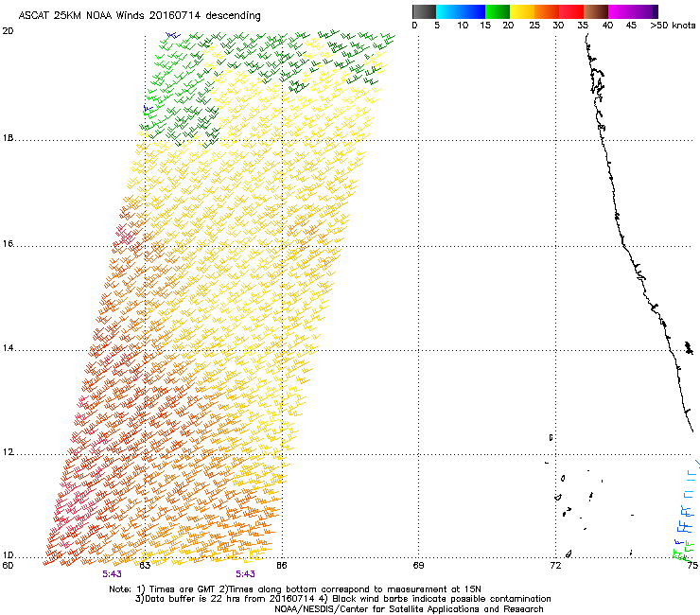Pick the green 15–20 knots legend swatch
Viewport: 700px width, 615px height.
(x=498, y=11)
